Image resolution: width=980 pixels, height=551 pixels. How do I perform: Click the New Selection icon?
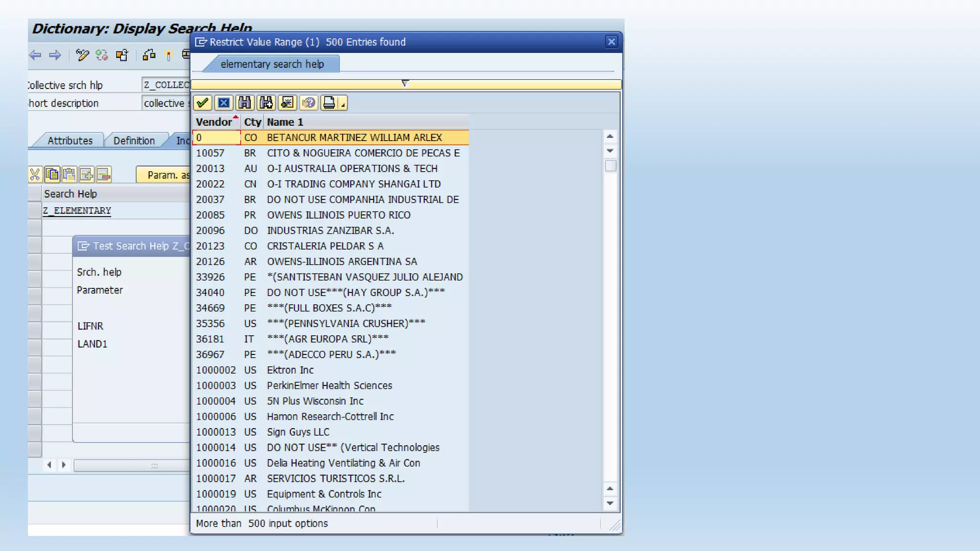click(x=287, y=103)
